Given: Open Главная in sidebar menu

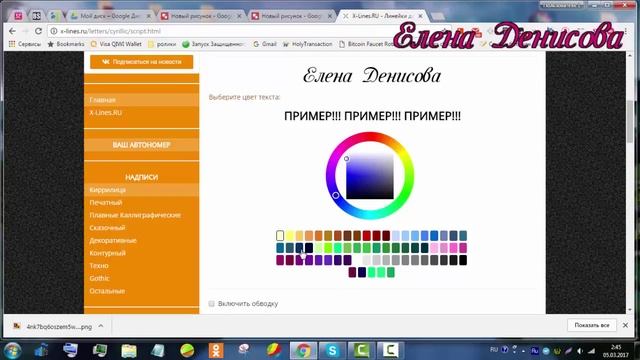Looking at the screenshot, I should (x=142, y=100).
